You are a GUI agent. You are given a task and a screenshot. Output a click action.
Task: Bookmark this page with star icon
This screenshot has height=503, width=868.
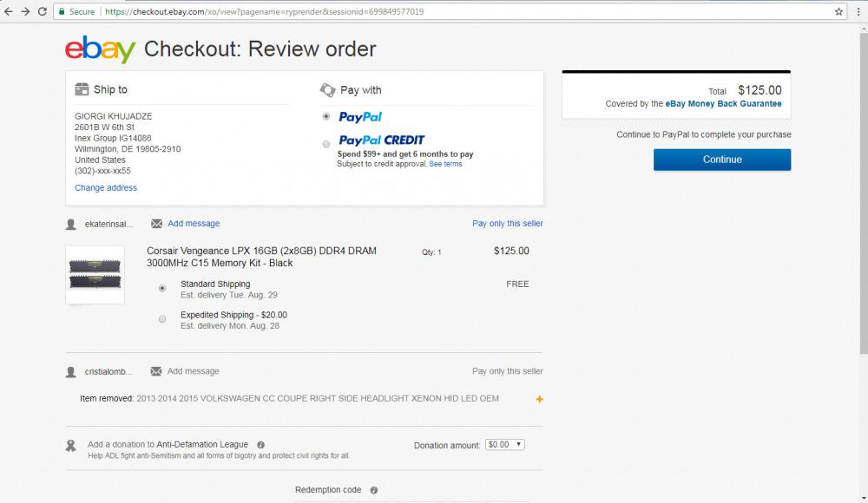[x=839, y=12]
